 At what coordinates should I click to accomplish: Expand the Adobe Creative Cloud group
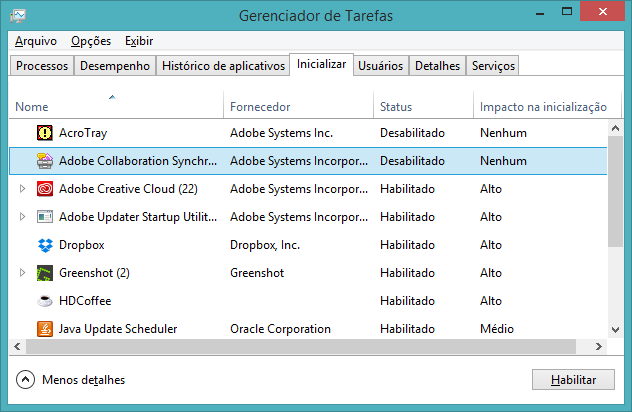[x=23, y=189]
